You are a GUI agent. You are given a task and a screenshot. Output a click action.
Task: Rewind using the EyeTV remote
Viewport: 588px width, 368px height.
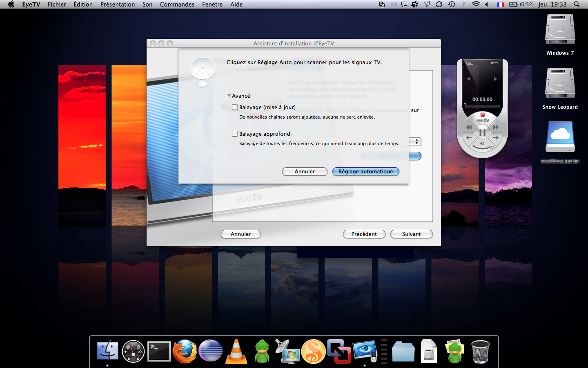469,127
